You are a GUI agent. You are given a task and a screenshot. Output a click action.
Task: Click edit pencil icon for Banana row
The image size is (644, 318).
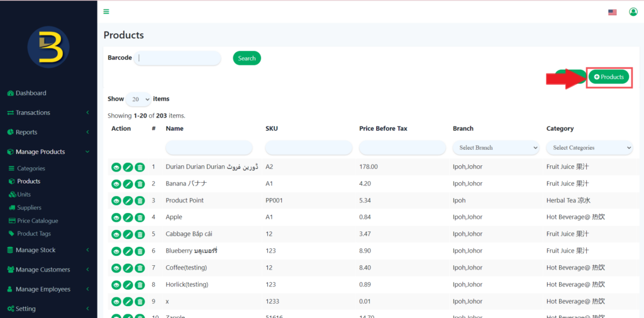point(128,184)
